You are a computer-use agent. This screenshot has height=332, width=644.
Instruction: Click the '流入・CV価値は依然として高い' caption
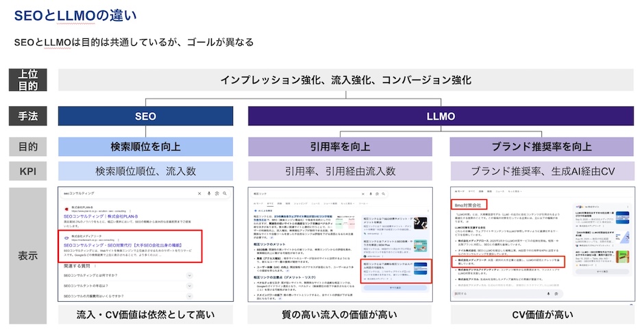click(x=145, y=315)
